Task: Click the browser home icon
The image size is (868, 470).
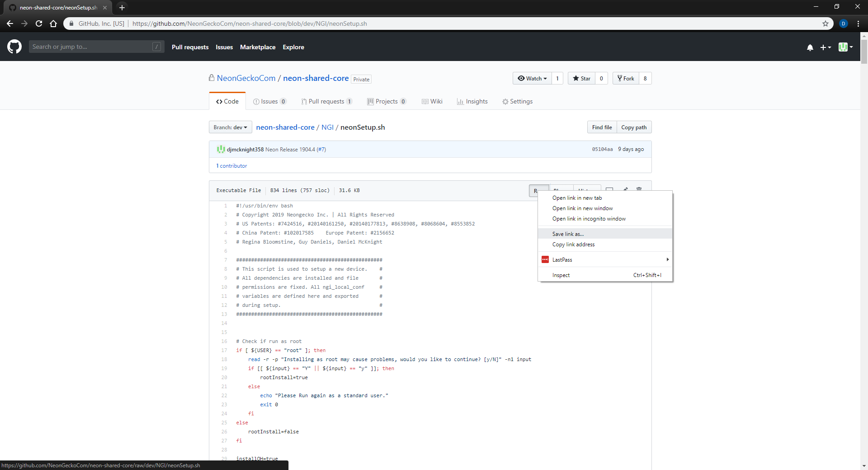Action: point(53,23)
